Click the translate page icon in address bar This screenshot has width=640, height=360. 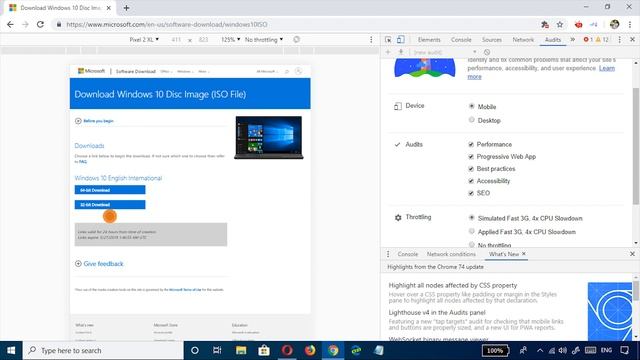[545, 24]
